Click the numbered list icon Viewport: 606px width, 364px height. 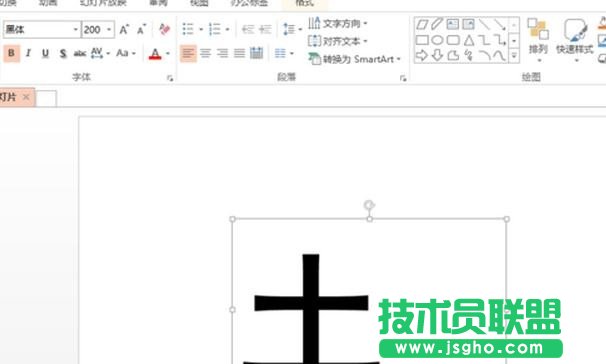point(214,29)
